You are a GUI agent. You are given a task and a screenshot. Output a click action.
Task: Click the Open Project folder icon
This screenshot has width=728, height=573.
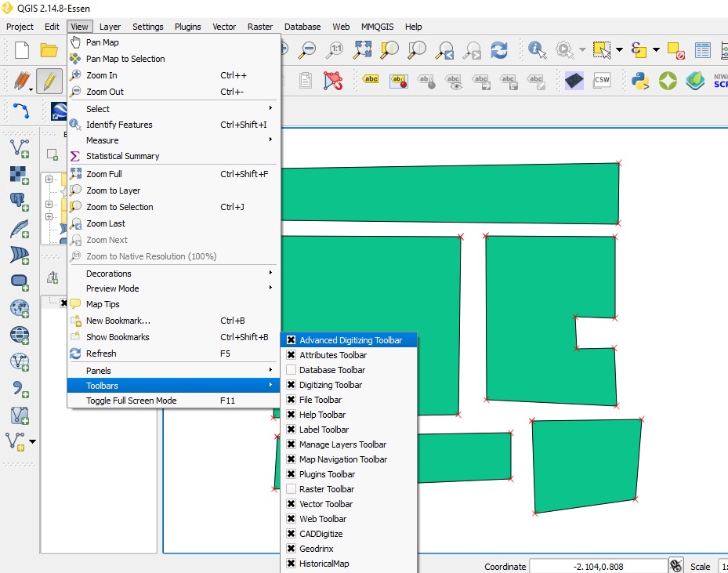(x=49, y=49)
